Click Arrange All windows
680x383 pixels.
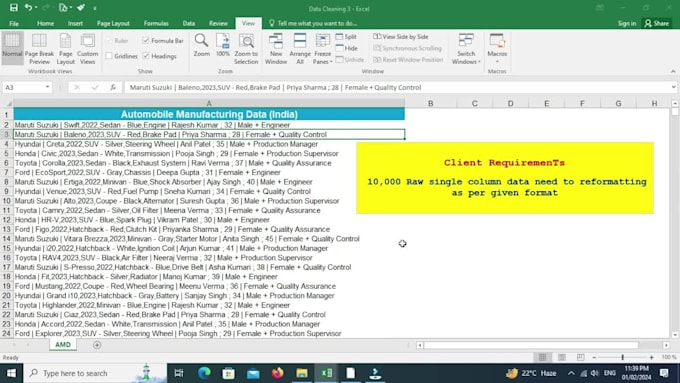tap(300, 49)
